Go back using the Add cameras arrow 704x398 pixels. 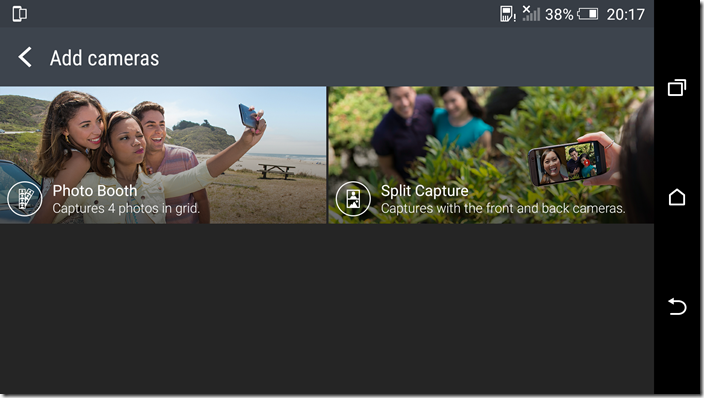[x=25, y=57]
